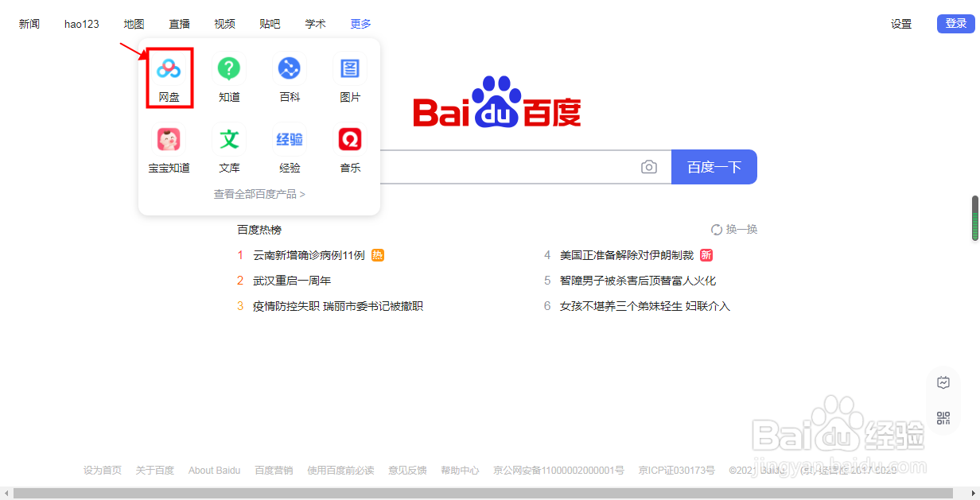Click 换一换 text to refresh list
This screenshot has width=980, height=500.
(741, 230)
